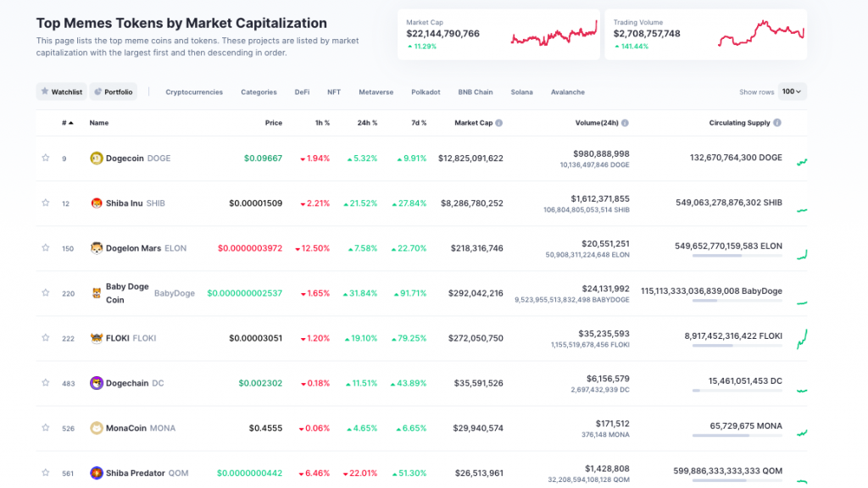Open the BNB Chain tab
Image resolution: width=868 pixels, height=488 pixels.
point(476,91)
